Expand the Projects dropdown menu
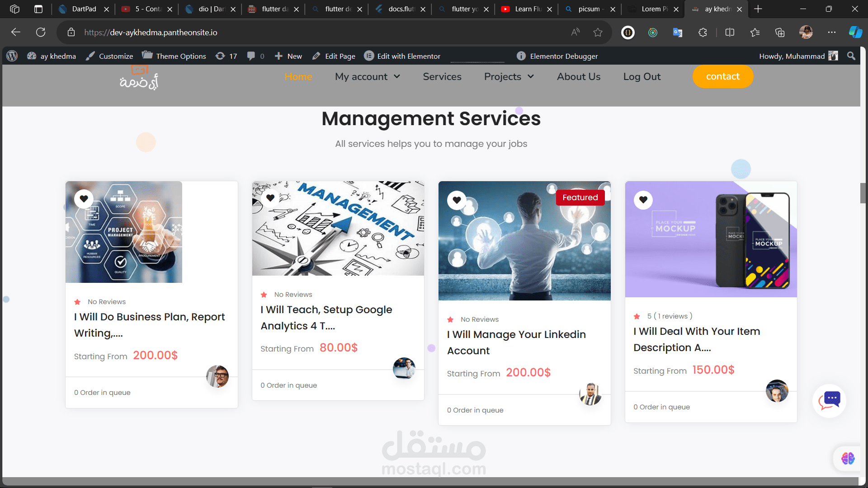Screen dimensions: 868x488 tap(509, 77)
